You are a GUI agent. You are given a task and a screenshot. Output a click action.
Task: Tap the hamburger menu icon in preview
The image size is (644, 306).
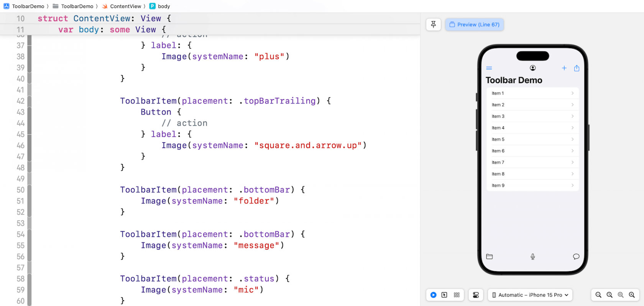489,68
